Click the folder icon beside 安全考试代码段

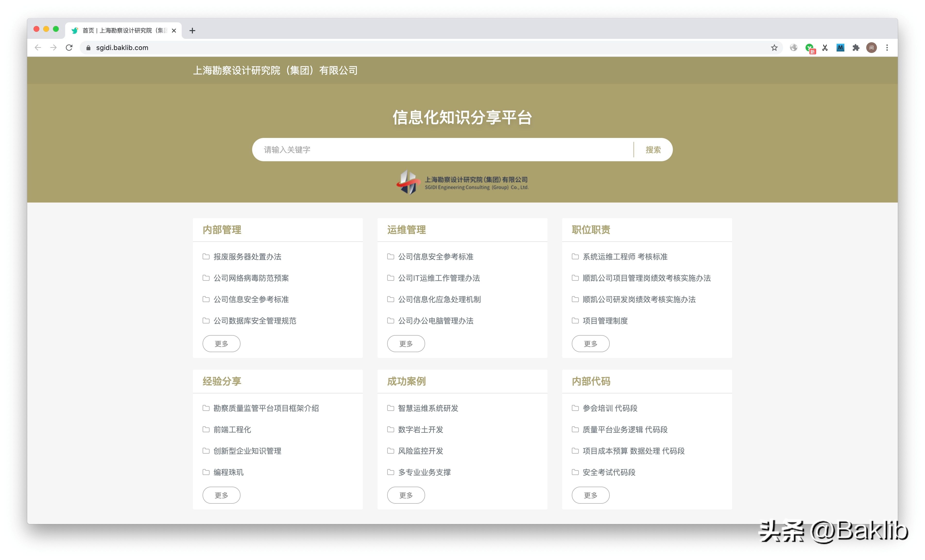[575, 473]
